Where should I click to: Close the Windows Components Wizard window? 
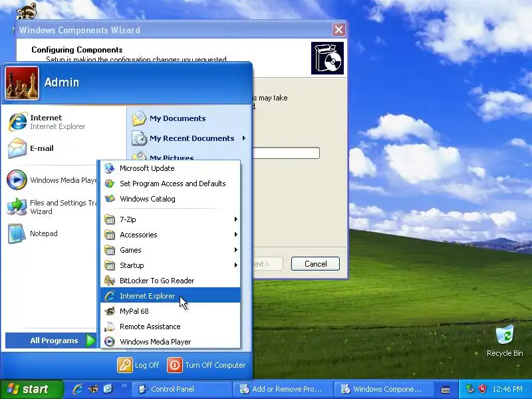[x=338, y=30]
